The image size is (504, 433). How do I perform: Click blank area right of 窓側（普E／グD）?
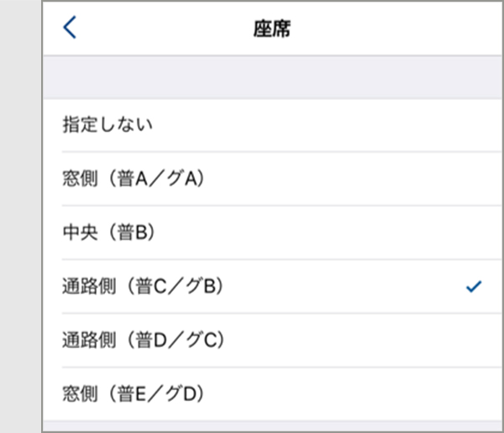click(x=354, y=393)
